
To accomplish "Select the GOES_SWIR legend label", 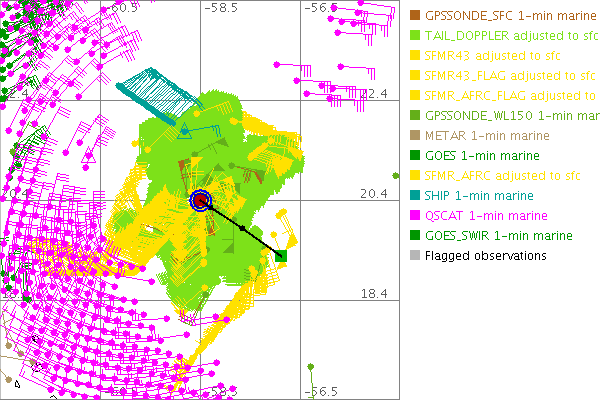I will click(498, 236).
